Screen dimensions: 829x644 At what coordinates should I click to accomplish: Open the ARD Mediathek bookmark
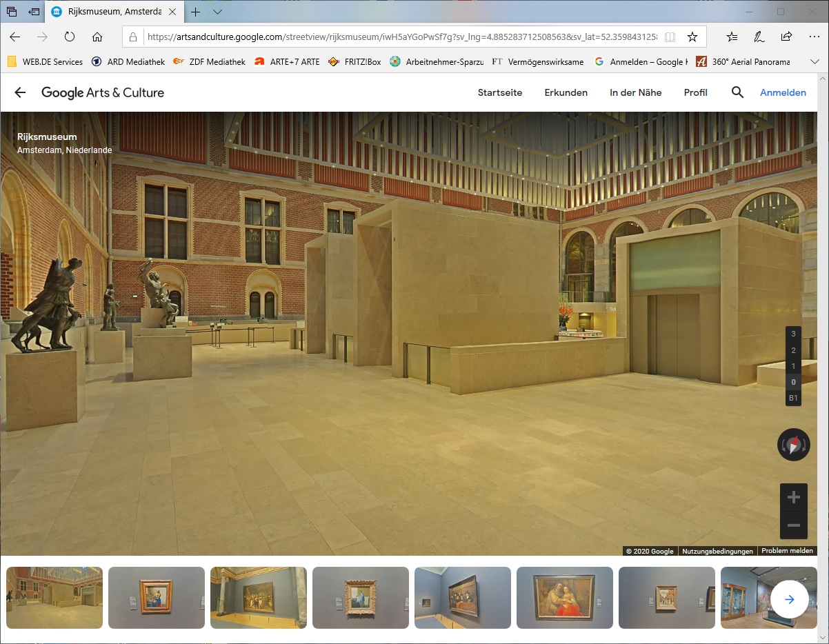click(x=128, y=61)
